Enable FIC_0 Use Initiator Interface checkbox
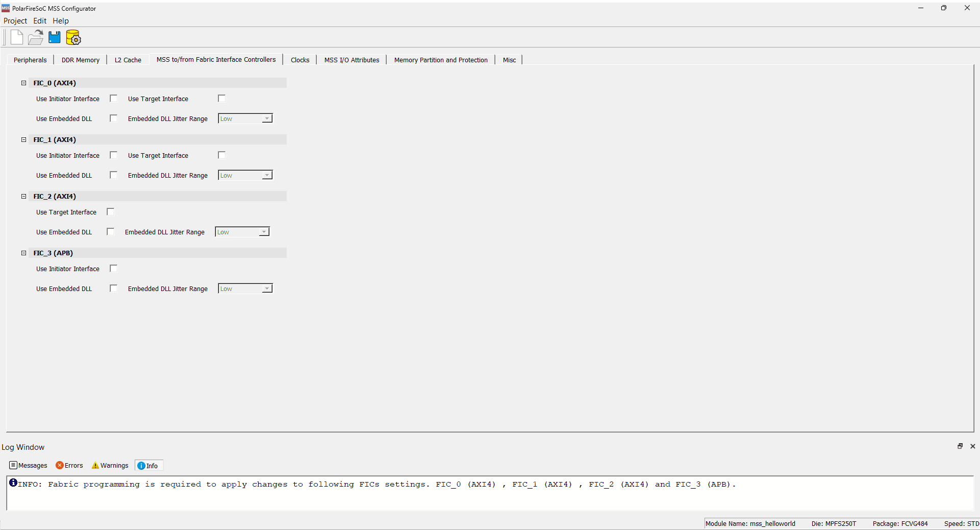 point(114,99)
